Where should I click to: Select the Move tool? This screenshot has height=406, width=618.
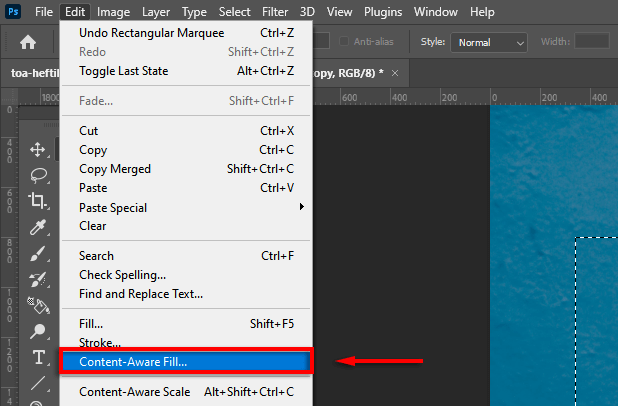pyautogui.click(x=38, y=150)
